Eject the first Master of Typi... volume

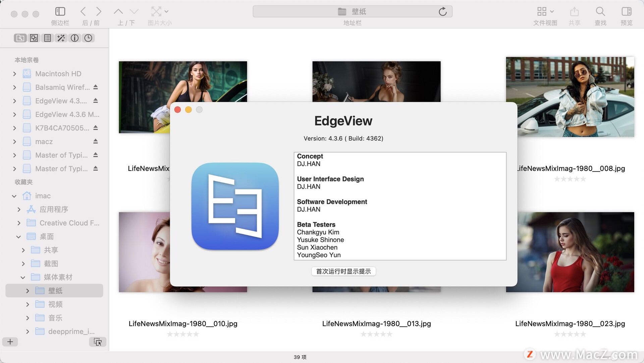[96, 155]
